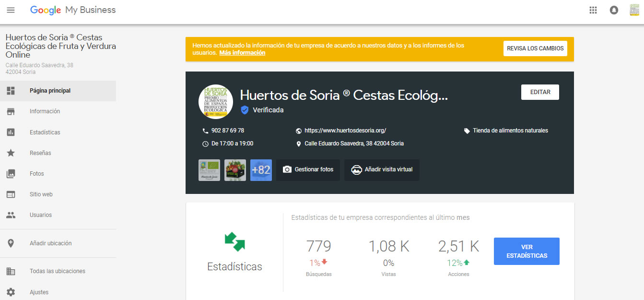
Task: Open Todas las ubicaciones
Action: point(57,271)
